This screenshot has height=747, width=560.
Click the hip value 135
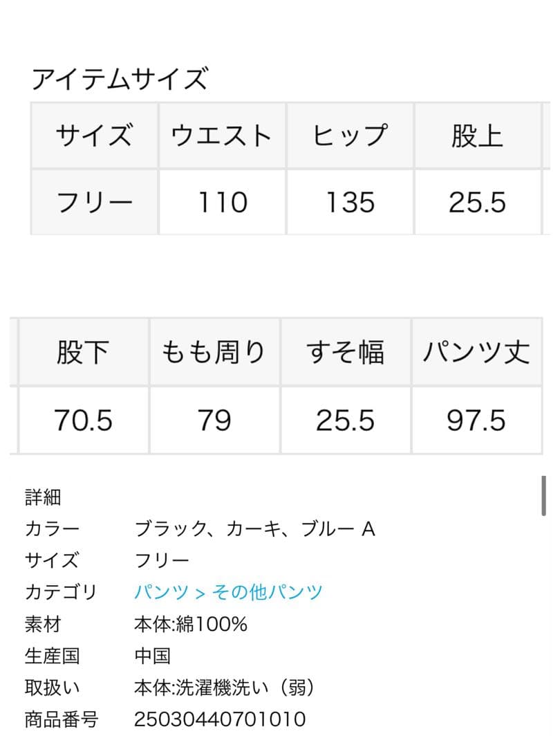[350, 201]
